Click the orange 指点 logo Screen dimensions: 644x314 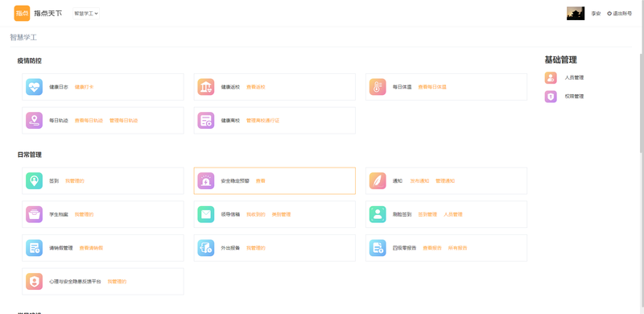point(23,13)
